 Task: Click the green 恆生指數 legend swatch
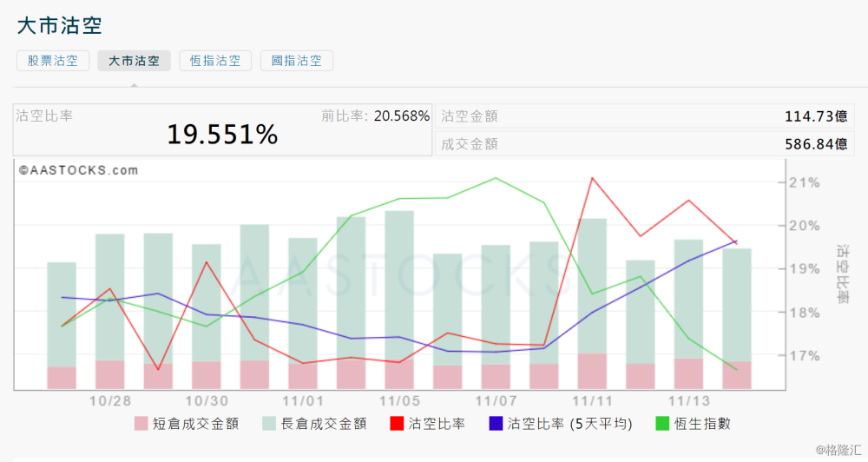(x=662, y=424)
